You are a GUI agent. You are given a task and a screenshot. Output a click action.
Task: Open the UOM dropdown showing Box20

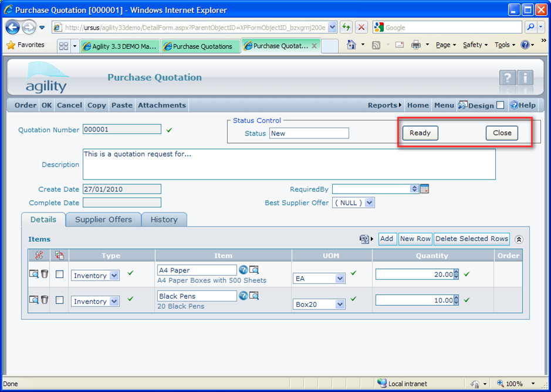(x=340, y=305)
